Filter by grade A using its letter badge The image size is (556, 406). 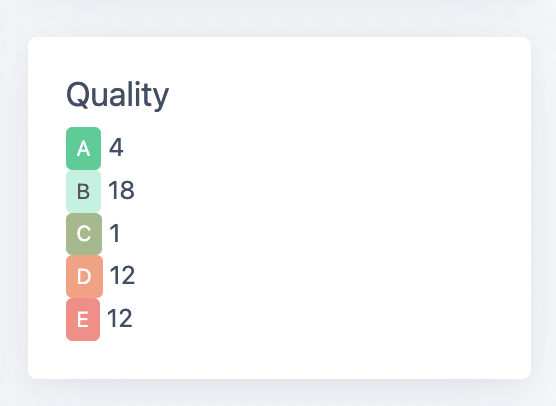tap(83, 148)
